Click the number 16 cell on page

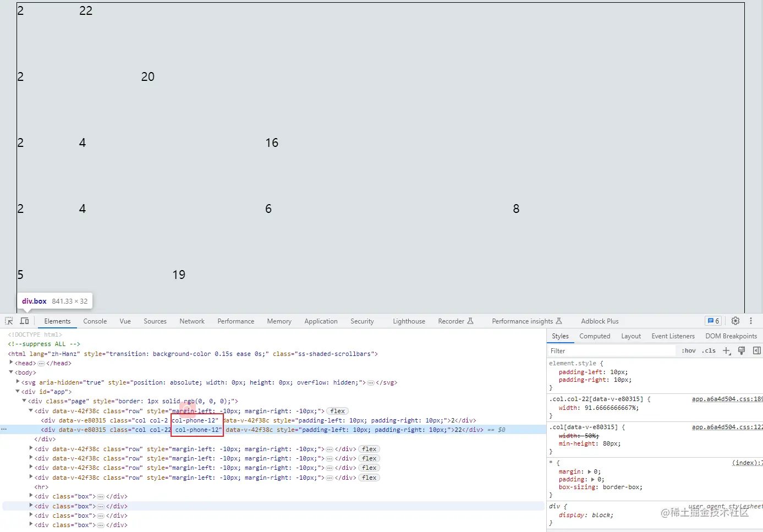[x=272, y=142]
